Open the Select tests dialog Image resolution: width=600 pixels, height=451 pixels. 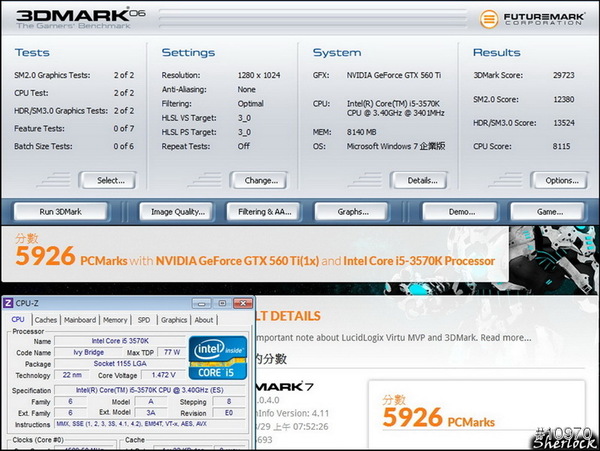103,180
